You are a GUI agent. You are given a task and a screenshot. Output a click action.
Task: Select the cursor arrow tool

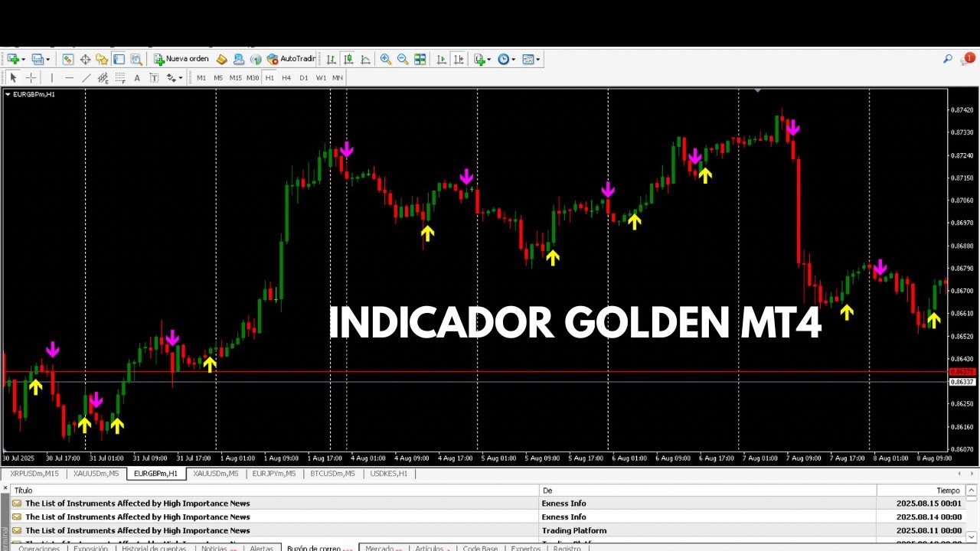13,77
